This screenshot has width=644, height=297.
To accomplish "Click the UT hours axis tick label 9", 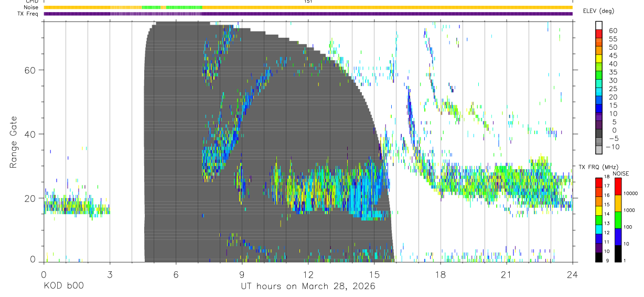I will tap(242, 274).
